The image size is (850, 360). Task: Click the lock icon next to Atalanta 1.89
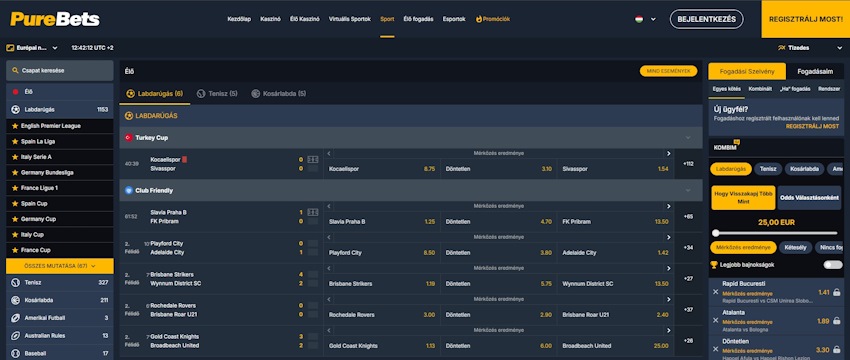(837, 321)
